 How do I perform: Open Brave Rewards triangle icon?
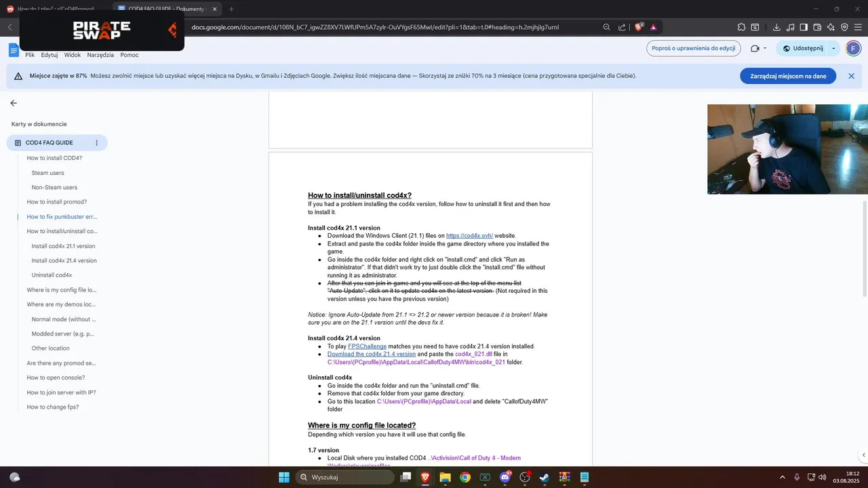pyautogui.click(x=654, y=27)
